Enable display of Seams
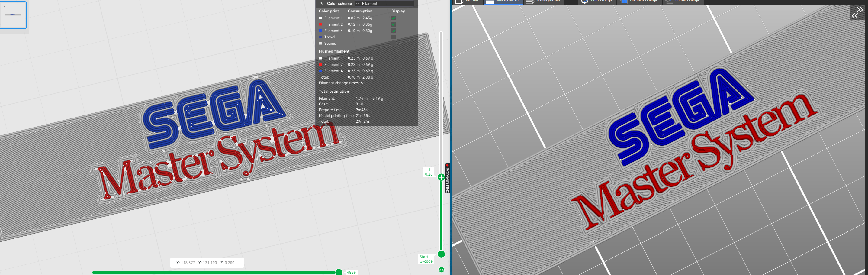The height and width of the screenshot is (275, 868). pos(394,44)
